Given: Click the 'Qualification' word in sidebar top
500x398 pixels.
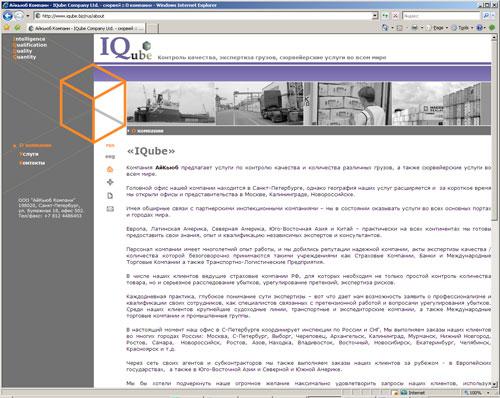Looking at the screenshot, I should [x=30, y=45].
